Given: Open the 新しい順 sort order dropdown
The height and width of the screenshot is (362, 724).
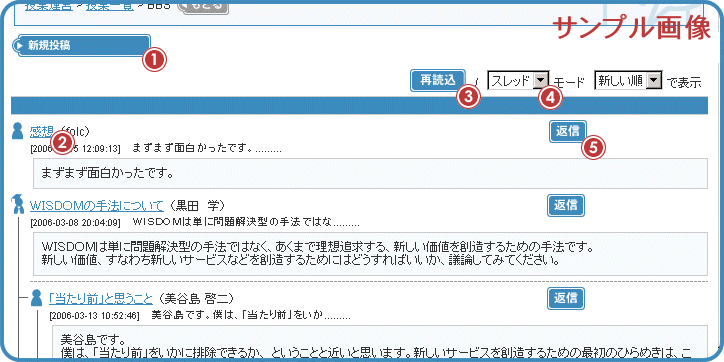Looking at the screenshot, I should (x=628, y=81).
